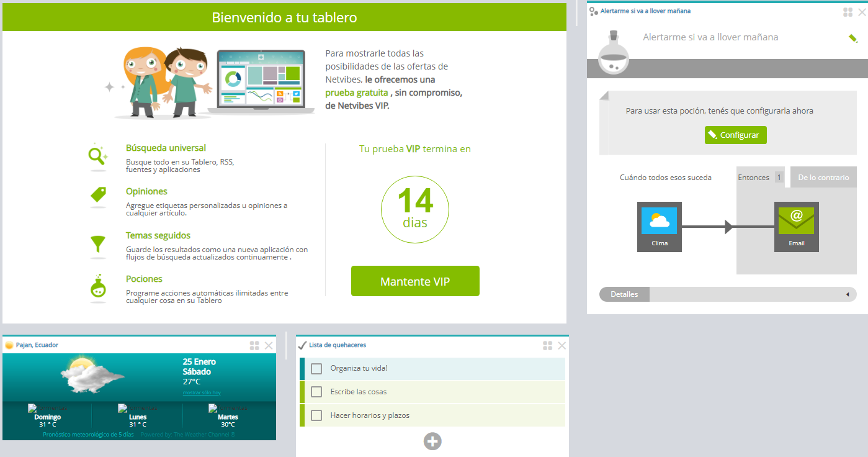Click the 'prueba gratuita' link
Viewport: 868px width, 457px height.
(x=357, y=93)
